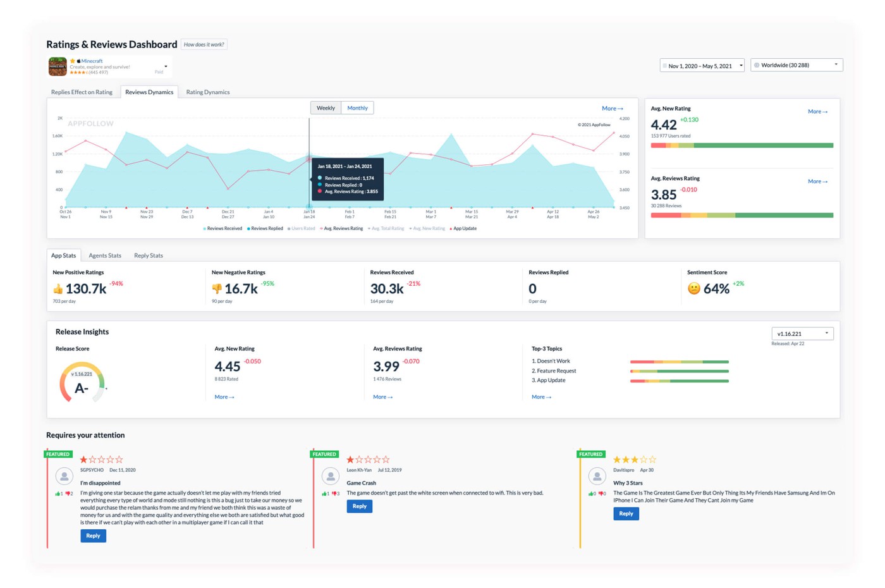Click Leon Kh-Yan reviewer avatar icon
This screenshot has width=885, height=588.
pos(331,475)
